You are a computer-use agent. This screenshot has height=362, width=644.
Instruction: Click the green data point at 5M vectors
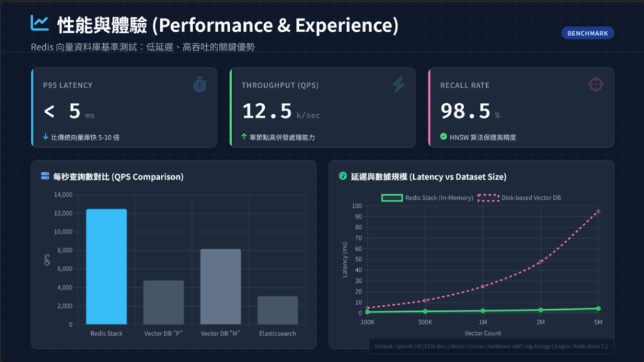coord(598,309)
